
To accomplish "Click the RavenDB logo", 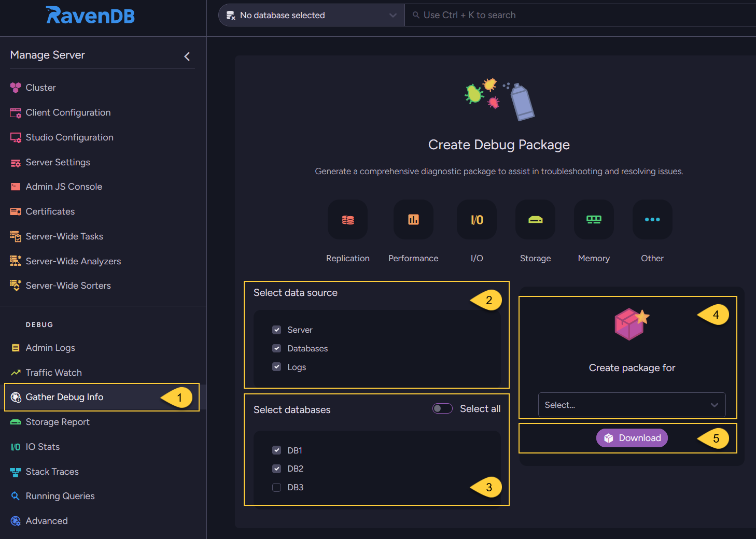I will point(90,16).
